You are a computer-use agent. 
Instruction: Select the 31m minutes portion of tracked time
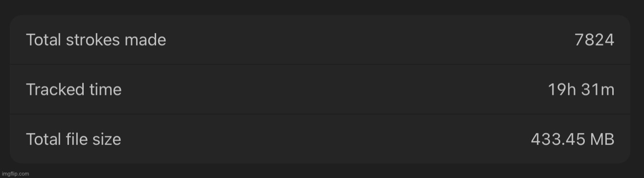[598, 90]
